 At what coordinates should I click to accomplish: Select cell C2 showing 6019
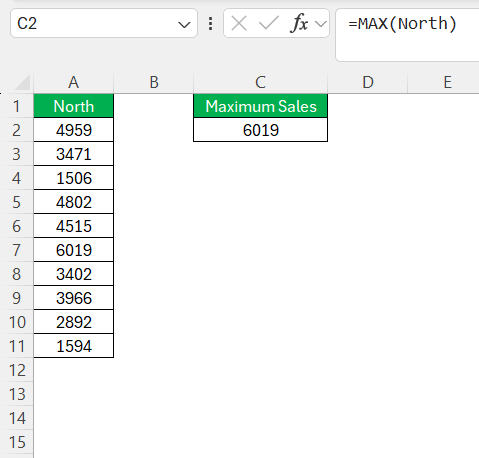[260, 130]
